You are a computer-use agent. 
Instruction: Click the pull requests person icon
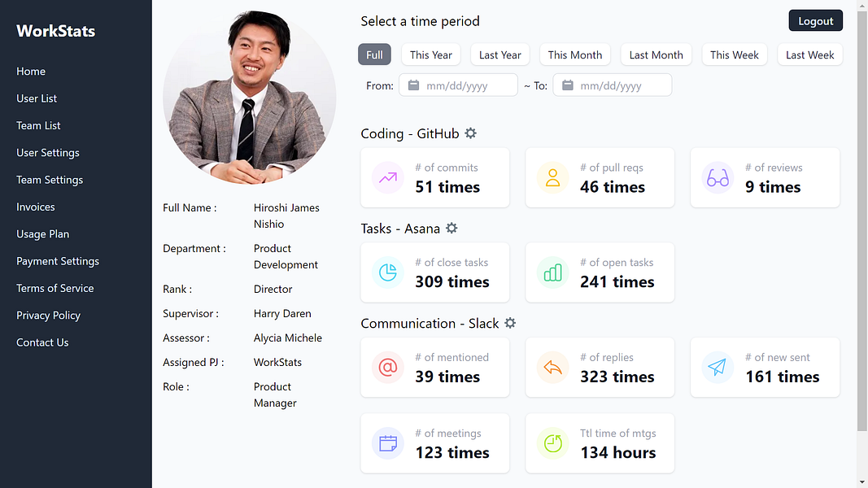click(x=552, y=177)
